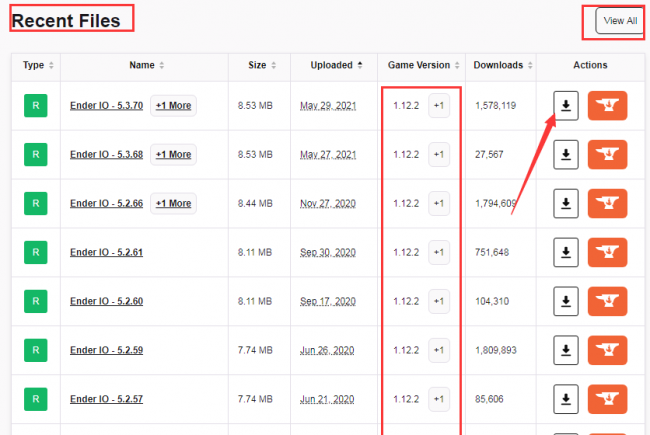Click upload date Jun 21, 2020
This screenshot has width=650, height=435.
[x=327, y=400]
